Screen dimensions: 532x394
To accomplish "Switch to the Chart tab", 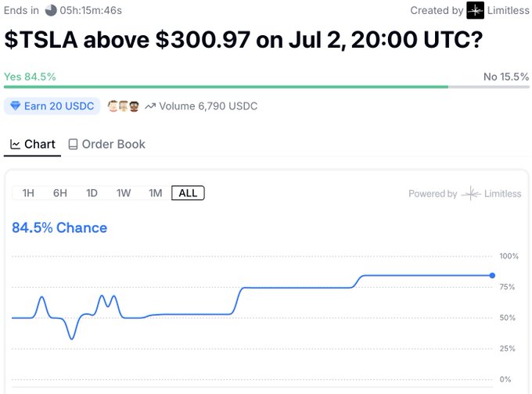I will [33, 145].
